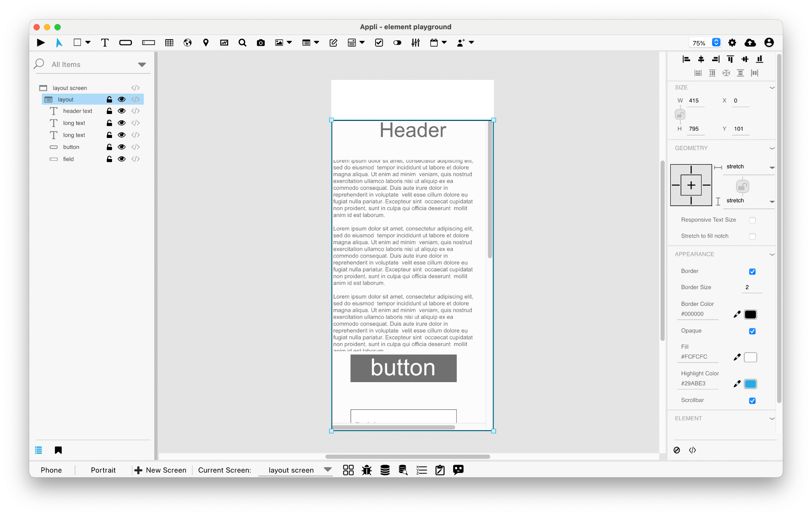Click New Screen button
The image size is (812, 516).
pos(161,470)
